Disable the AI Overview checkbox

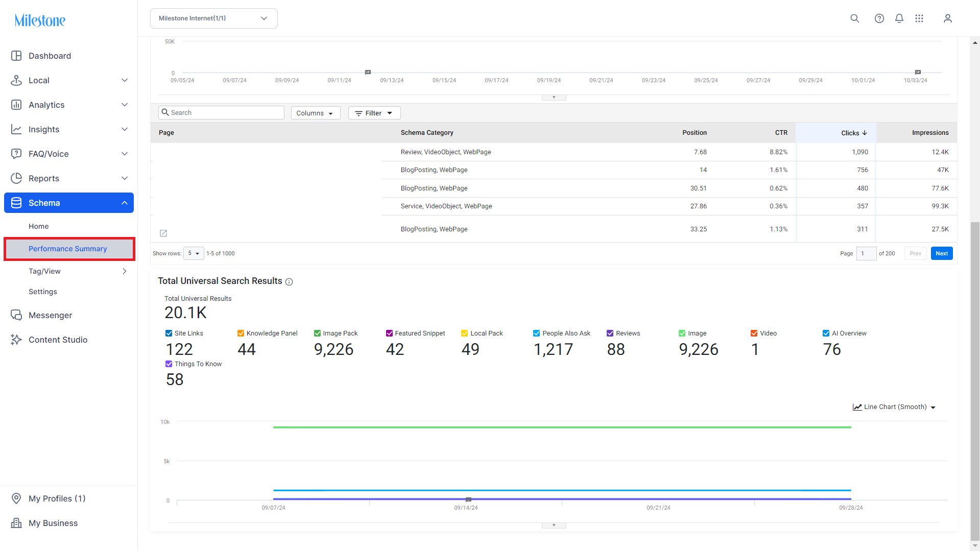(826, 333)
